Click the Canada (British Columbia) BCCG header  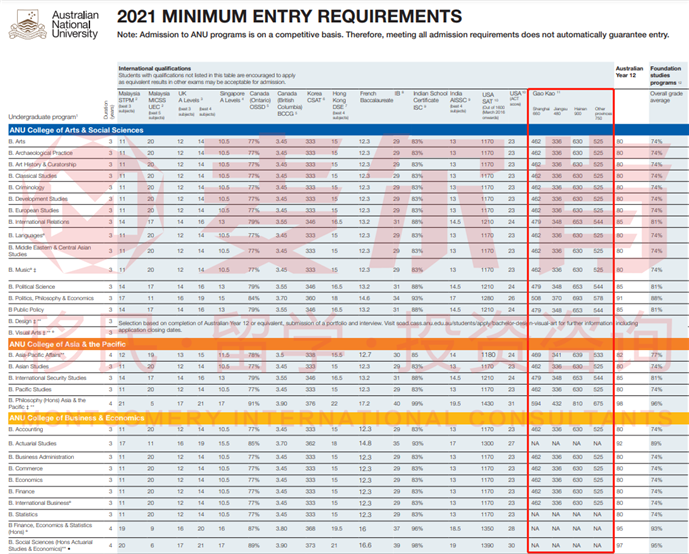click(290, 104)
